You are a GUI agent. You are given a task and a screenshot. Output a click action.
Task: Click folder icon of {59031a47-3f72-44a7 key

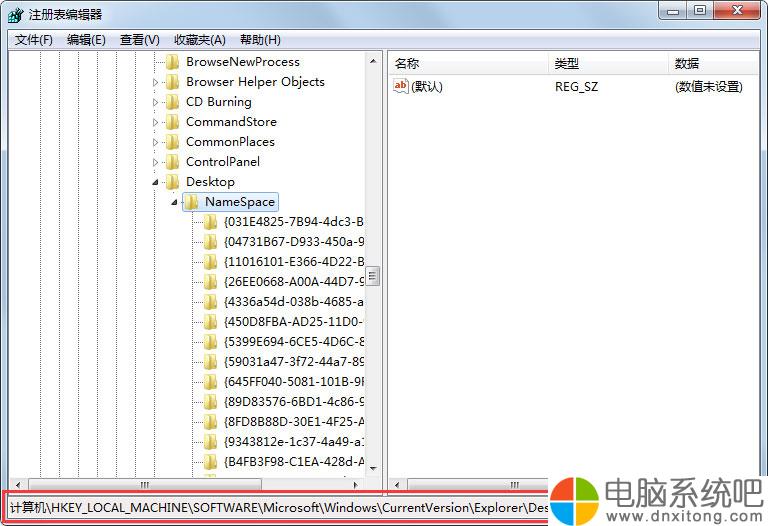pyautogui.click(x=211, y=362)
